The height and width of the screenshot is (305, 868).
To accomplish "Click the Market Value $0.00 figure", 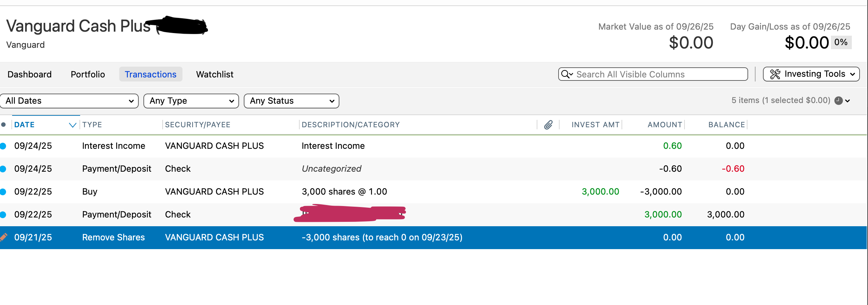I will click(691, 43).
